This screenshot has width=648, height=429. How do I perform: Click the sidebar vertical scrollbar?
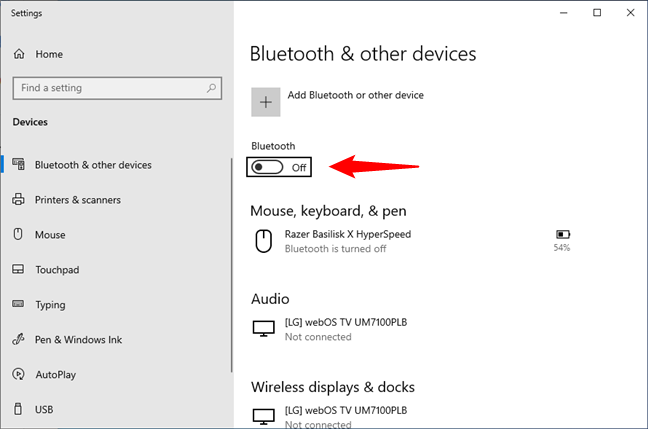point(232,265)
